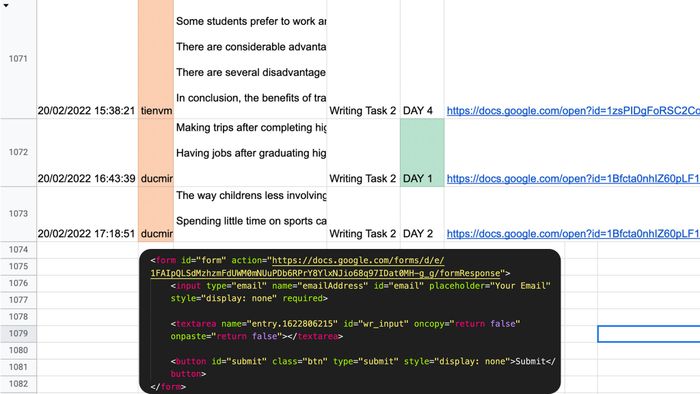Click the green DAY 1 cell

click(x=422, y=153)
